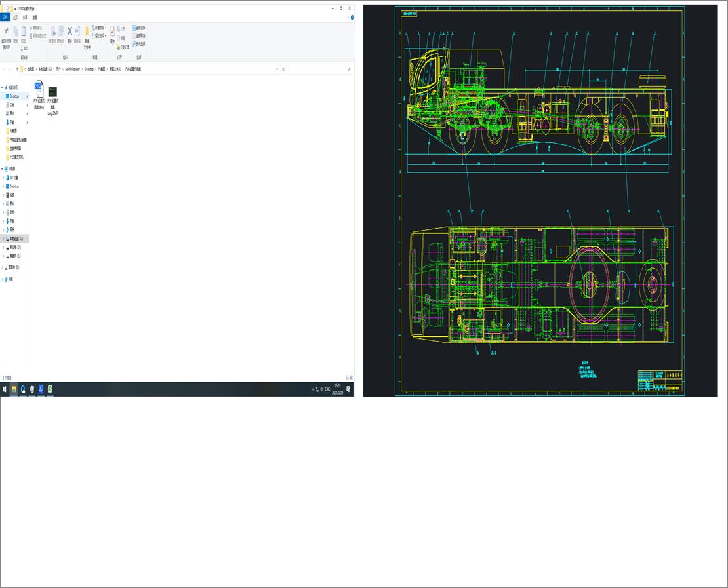Screen dimensions: 728x588
Task: Click the details view button in status bar
Action: [348, 378]
